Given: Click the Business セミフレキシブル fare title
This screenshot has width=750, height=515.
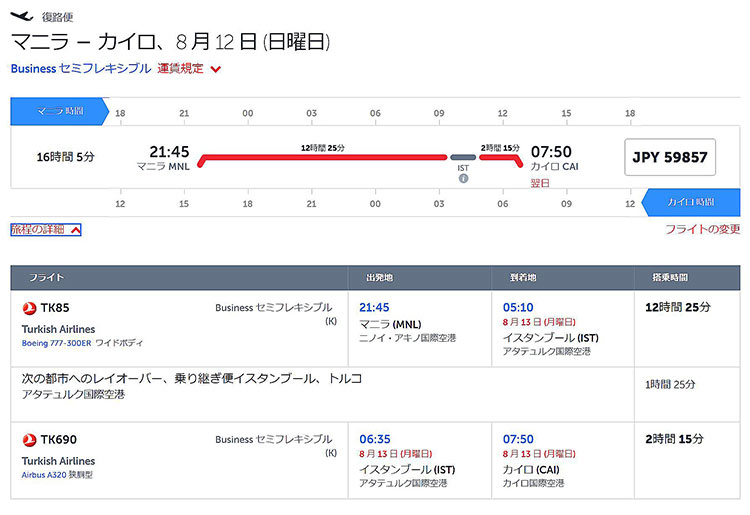Looking at the screenshot, I should pyautogui.click(x=81, y=68).
